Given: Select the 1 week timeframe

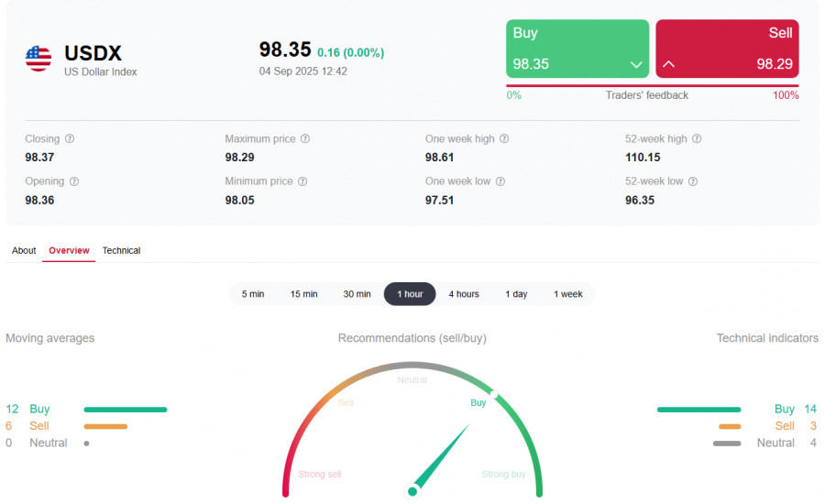Looking at the screenshot, I should (568, 294).
